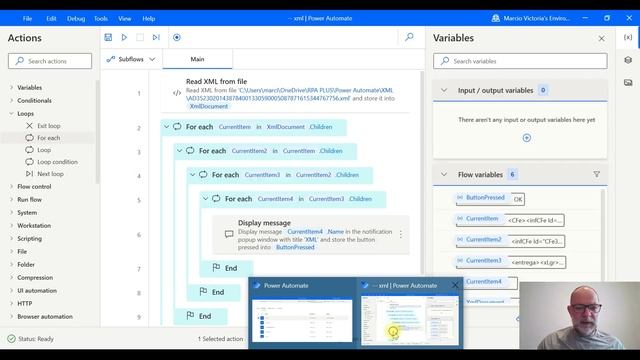Click the Search actions field
Image resolution: width=640 pixels, height=360 pixels.
point(50,61)
